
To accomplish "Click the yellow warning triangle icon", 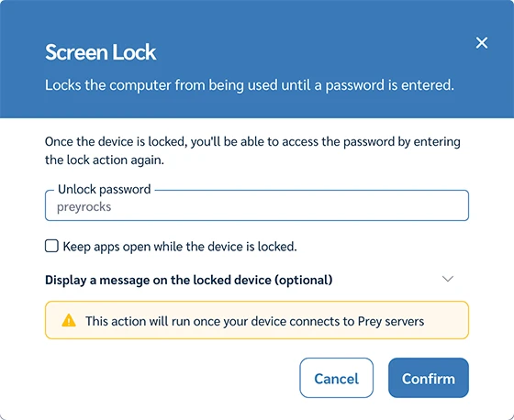I will click(x=69, y=320).
